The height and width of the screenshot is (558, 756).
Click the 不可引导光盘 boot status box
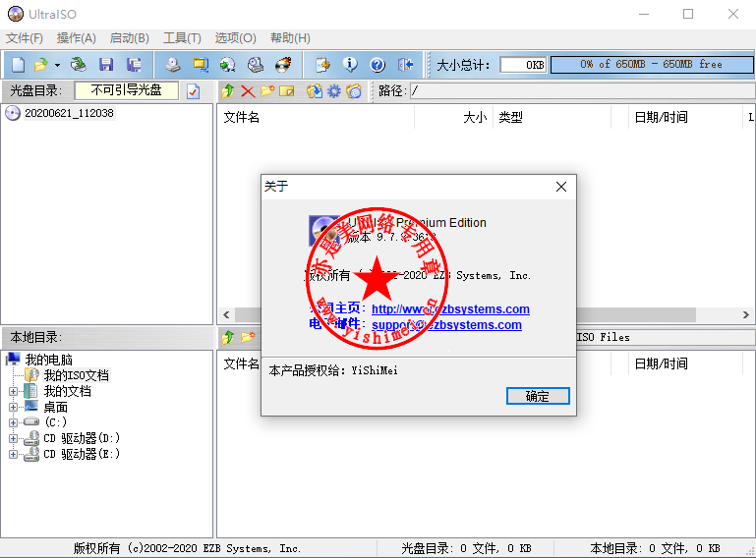126,90
